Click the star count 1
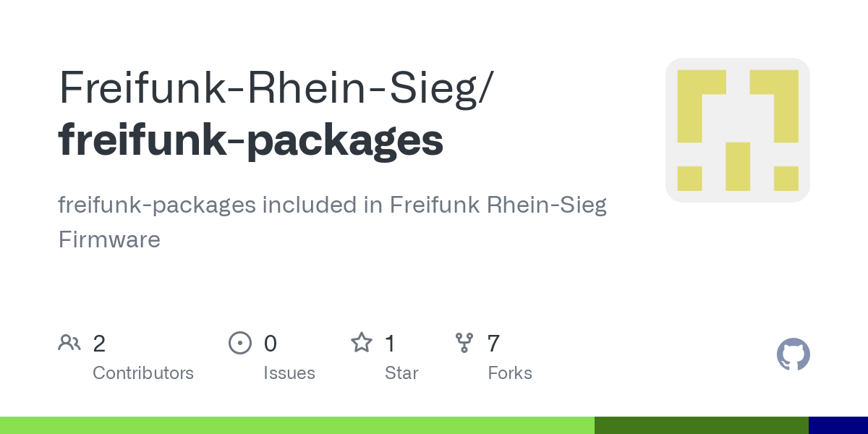Screen dimensions: 868x434 click(389, 344)
